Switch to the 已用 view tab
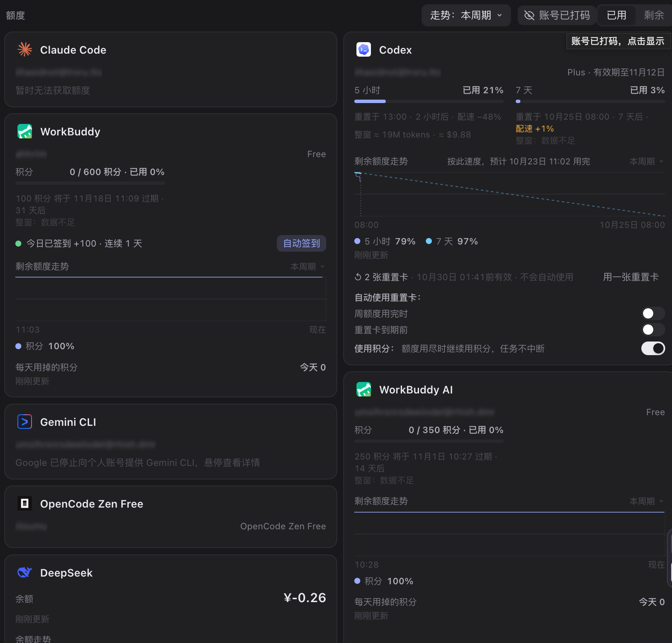672x643 pixels. [616, 15]
